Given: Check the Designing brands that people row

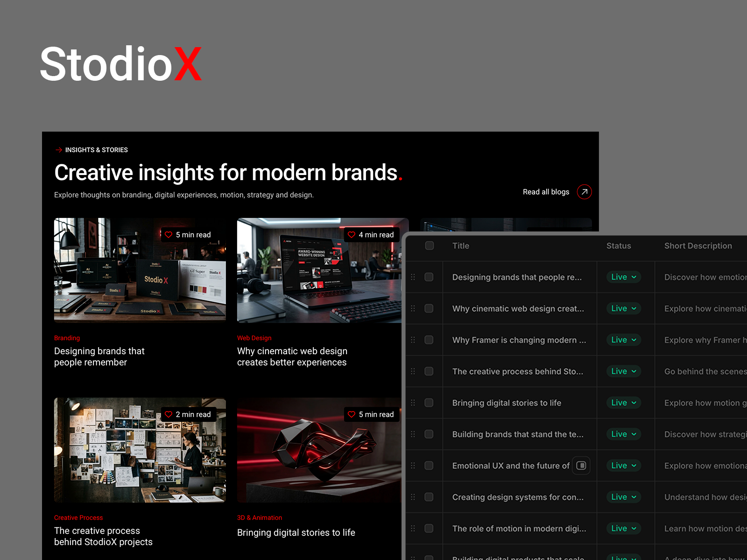Looking at the screenshot, I should pos(429,277).
